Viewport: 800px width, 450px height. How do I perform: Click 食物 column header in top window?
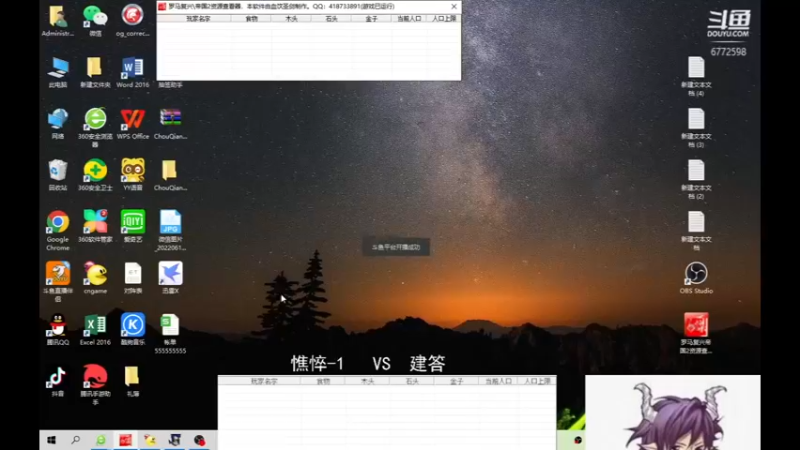(252, 18)
